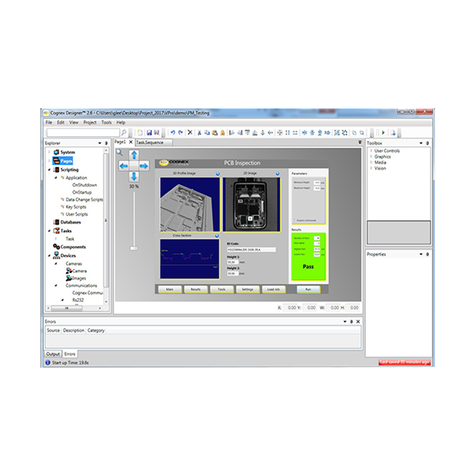Expand the System node in Explorer
476x476 pixels.
pyautogui.click(x=49, y=152)
